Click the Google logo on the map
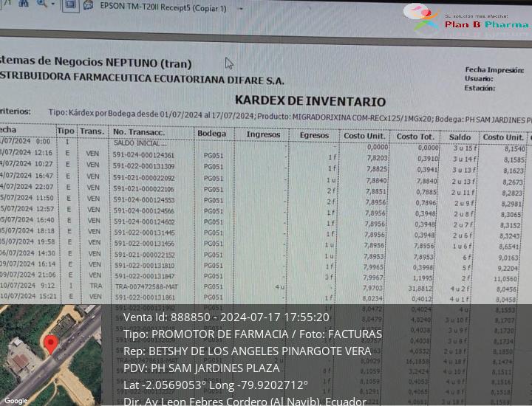The width and height of the screenshot is (532, 406). click(x=16, y=401)
